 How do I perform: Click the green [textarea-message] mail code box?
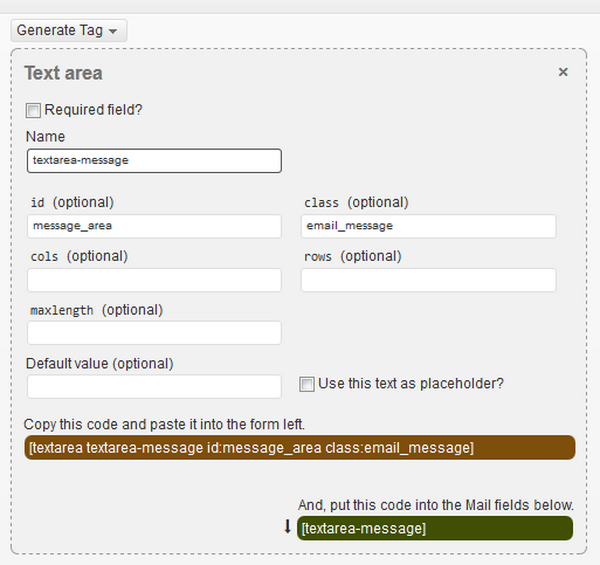click(435, 528)
